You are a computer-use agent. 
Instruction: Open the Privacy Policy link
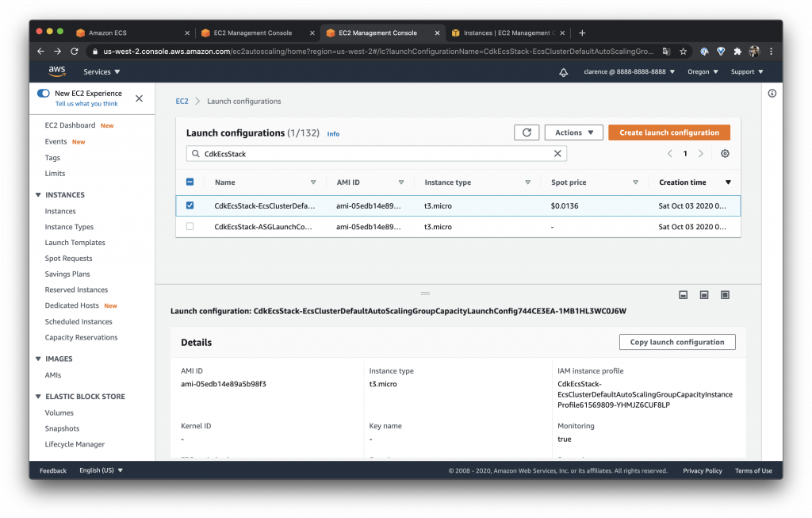(703, 470)
